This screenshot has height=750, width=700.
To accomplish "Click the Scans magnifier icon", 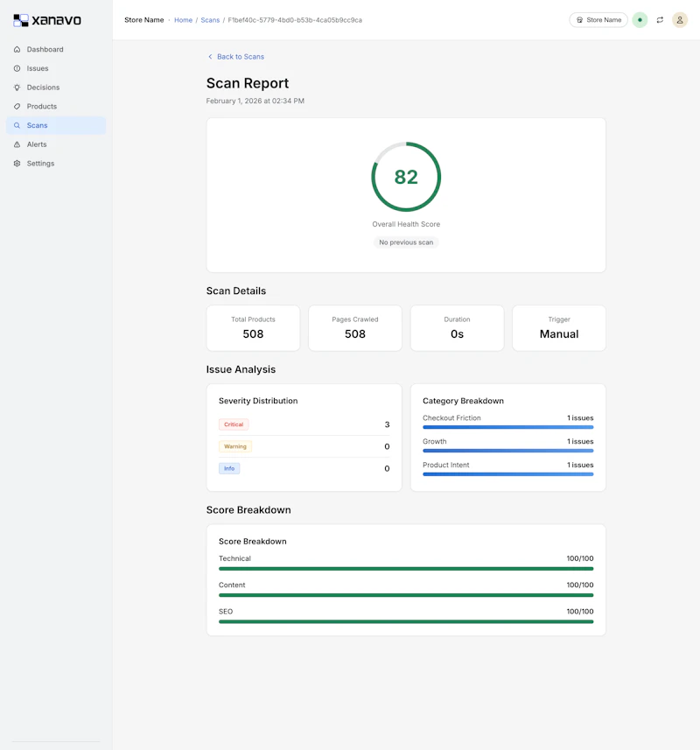I will click(x=17, y=125).
